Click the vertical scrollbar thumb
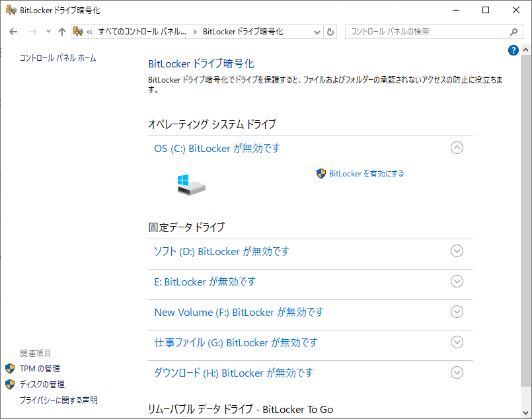The image size is (532, 419). [525, 221]
